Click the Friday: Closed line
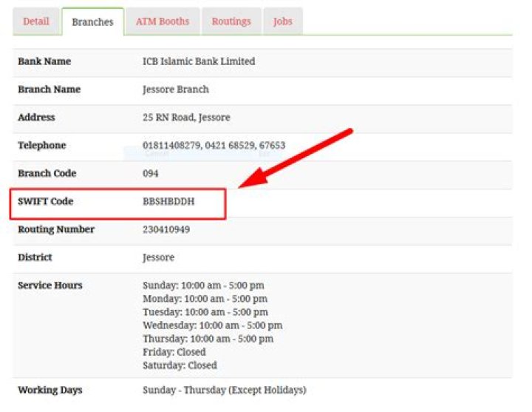 tap(174, 352)
